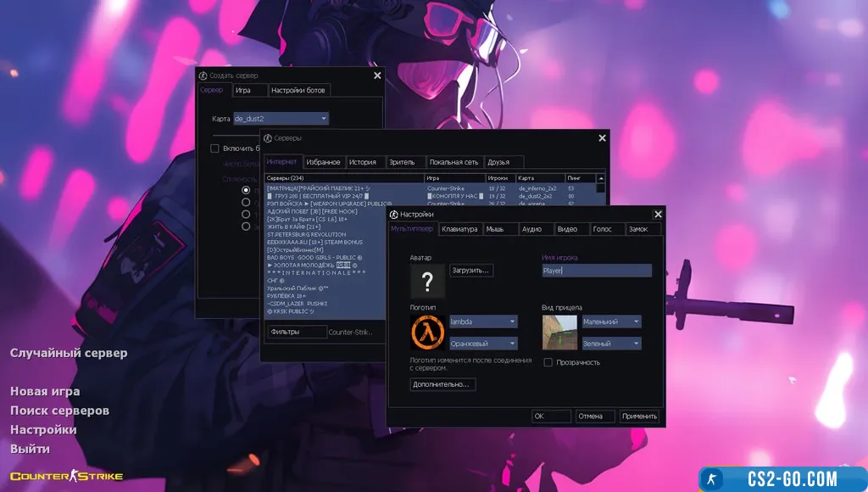This screenshot has width=868, height=492.
Task: Toggle the Включить боты checkbox
Action: click(215, 148)
